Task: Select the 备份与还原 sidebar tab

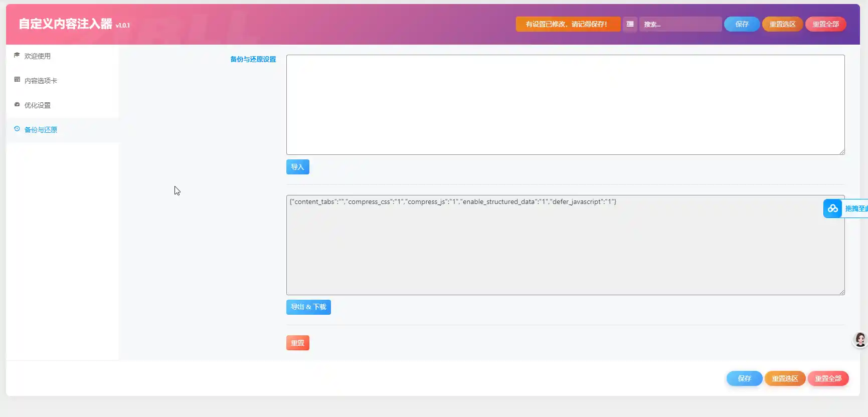Action: tap(41, 130)
